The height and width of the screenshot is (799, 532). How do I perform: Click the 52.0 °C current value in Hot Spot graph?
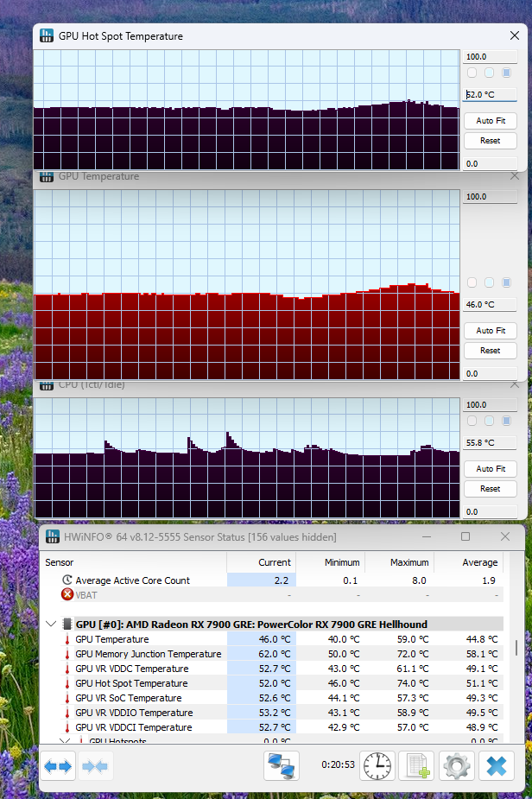coord(490,94)
